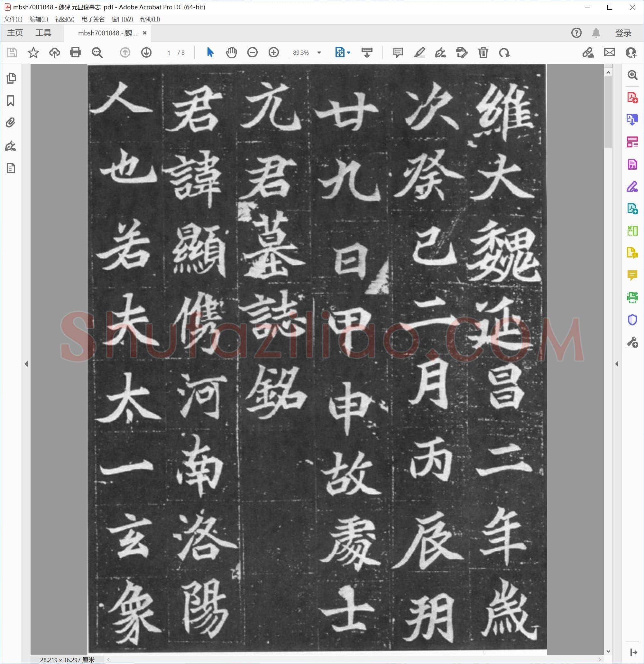Switch to the 工具 tab
This screenshot has width=644, height=664.
pos(43,33)
